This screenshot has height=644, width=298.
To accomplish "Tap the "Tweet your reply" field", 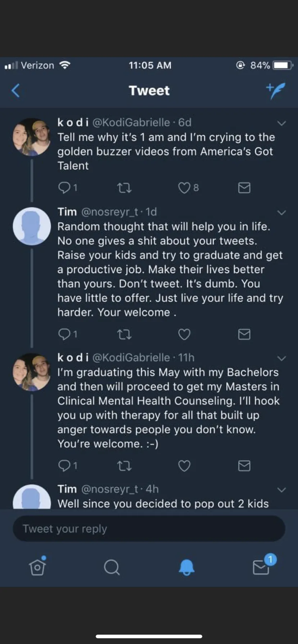I will pos(149,529).
